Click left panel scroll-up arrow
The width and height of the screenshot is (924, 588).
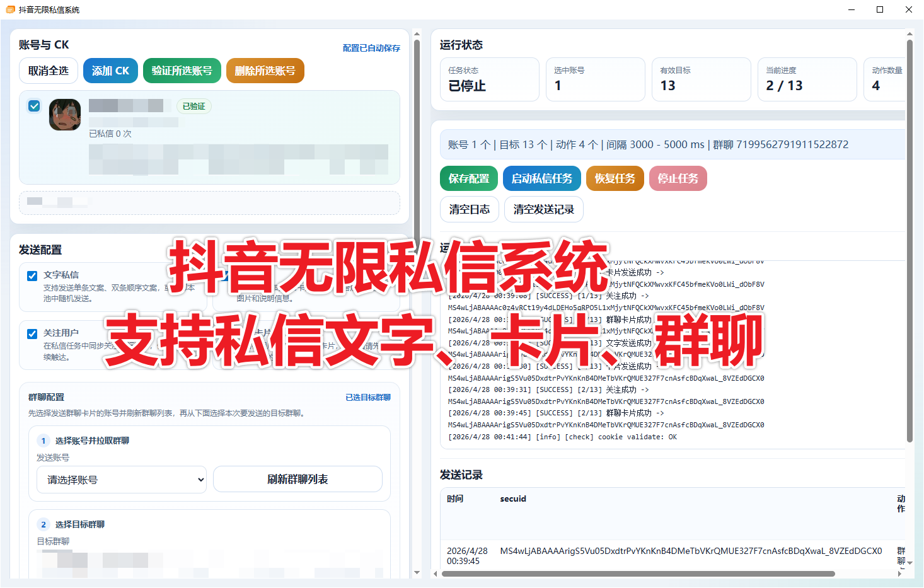[x=417, y=33]
